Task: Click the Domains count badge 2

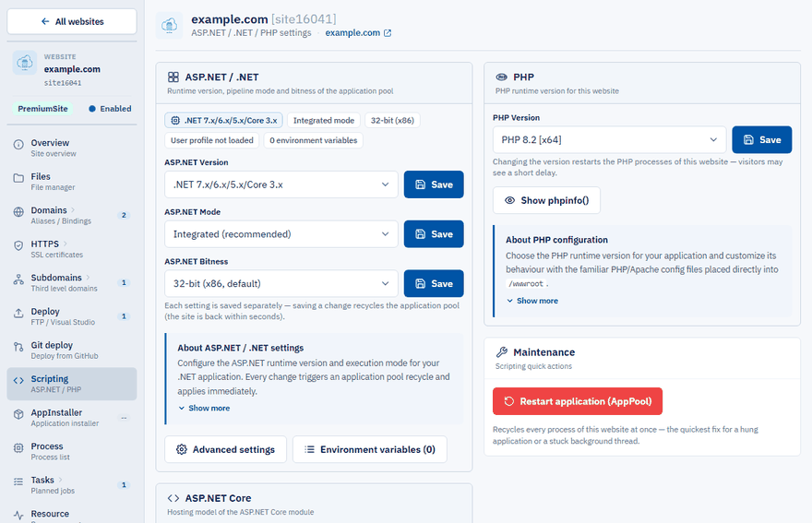Action: [124, 215]
